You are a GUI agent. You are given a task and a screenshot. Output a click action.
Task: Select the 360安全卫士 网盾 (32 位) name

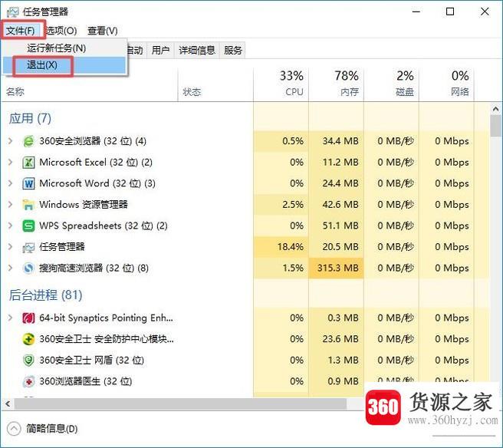pyautogui.click(x=91, y=361)
